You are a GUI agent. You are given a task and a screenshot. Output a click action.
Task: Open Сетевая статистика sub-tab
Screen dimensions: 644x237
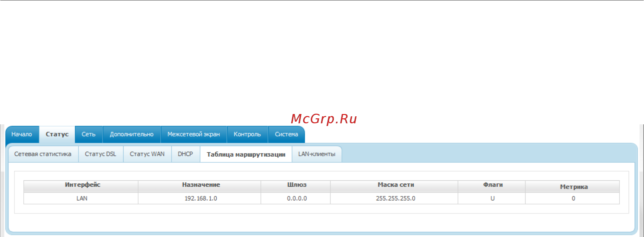click(43, 154)
